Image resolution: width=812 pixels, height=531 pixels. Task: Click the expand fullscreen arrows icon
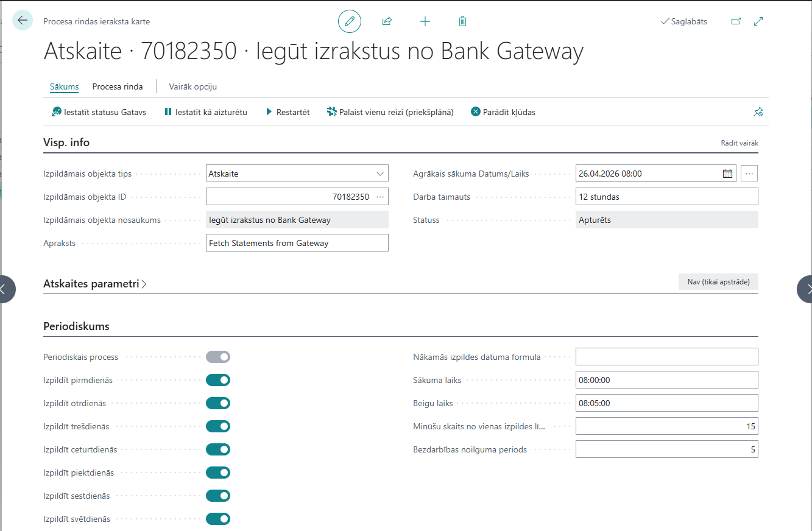(758, 21)
